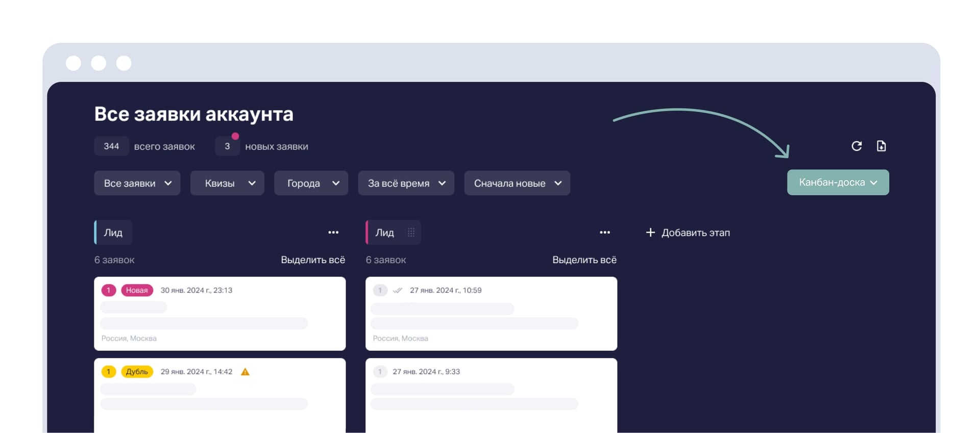The width and height of the screenshot is (980, 433).
Task: Click the Все заявки аккаунта heading
Action: point(194,114)
